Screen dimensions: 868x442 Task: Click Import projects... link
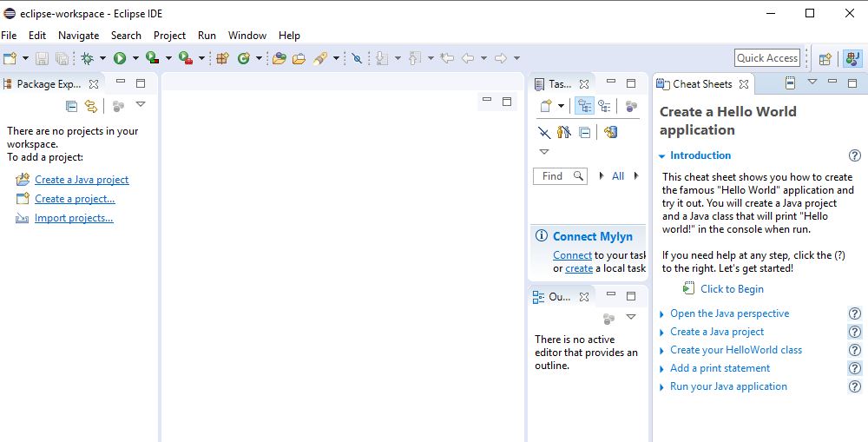click(x=74, y=218)
